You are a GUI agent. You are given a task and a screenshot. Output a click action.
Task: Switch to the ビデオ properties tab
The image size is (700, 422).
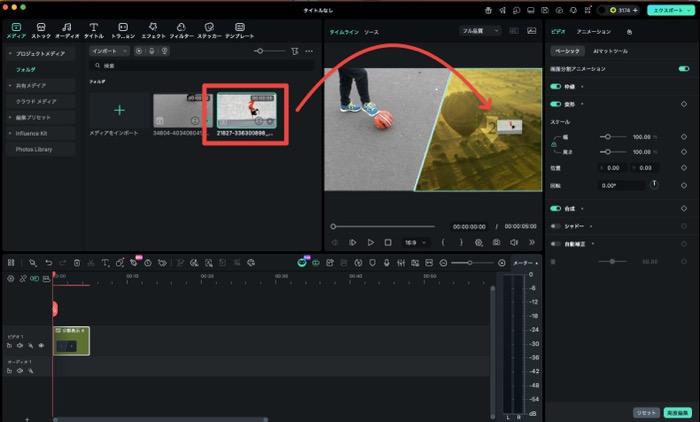pos(558,32)
